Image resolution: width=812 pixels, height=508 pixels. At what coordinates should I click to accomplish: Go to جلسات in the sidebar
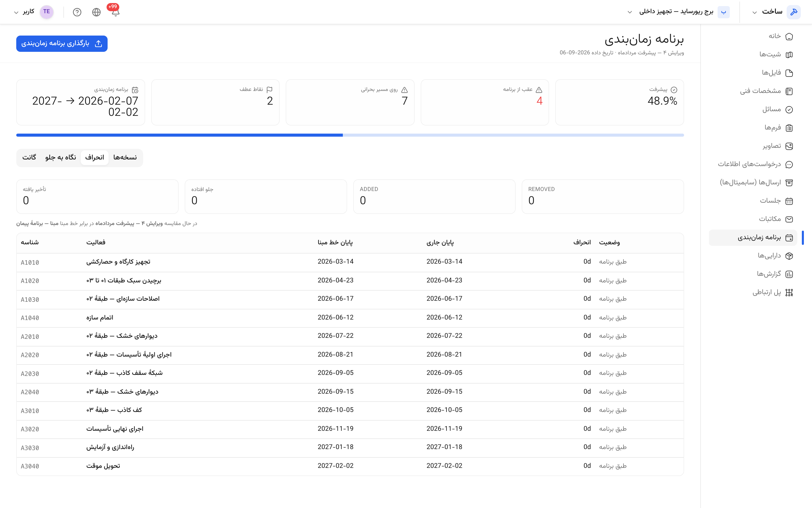[x=753, y=201]
